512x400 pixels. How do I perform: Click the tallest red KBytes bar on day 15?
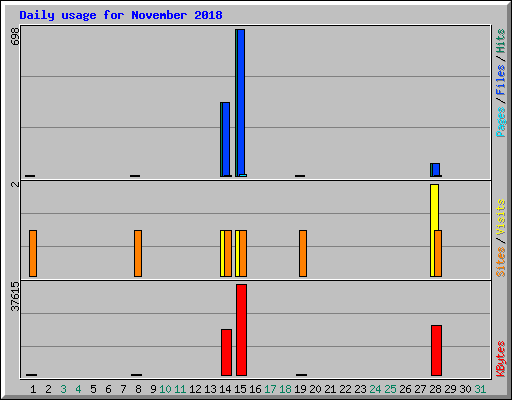[242, 330]
